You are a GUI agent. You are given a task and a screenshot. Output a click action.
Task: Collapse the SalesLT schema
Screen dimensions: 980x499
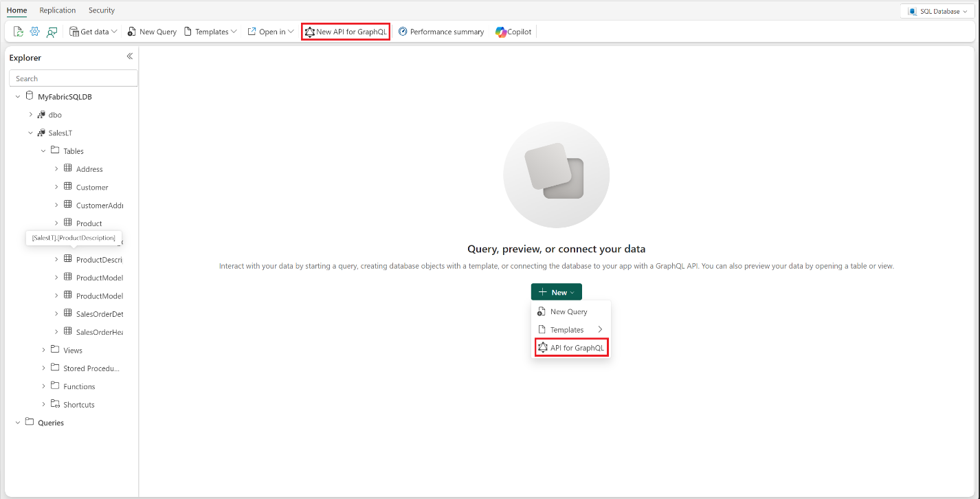pos(30,132)
